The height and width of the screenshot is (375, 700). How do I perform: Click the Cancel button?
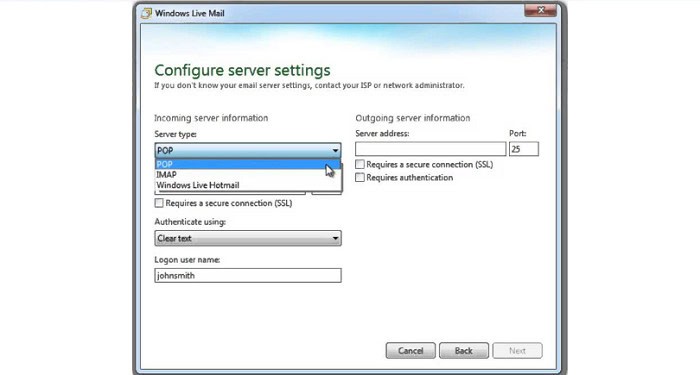pos(410,351)
